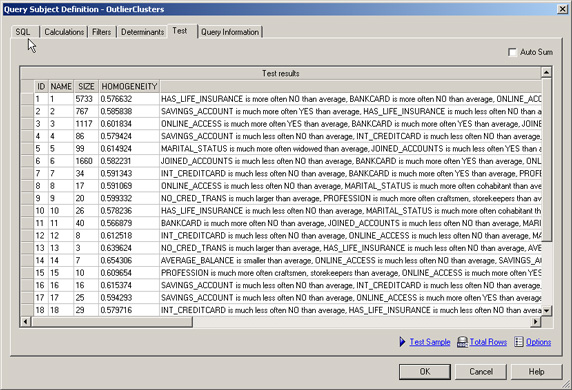
Task: Select the homogeneity value 0.579424
Action: tap(129, 136)
